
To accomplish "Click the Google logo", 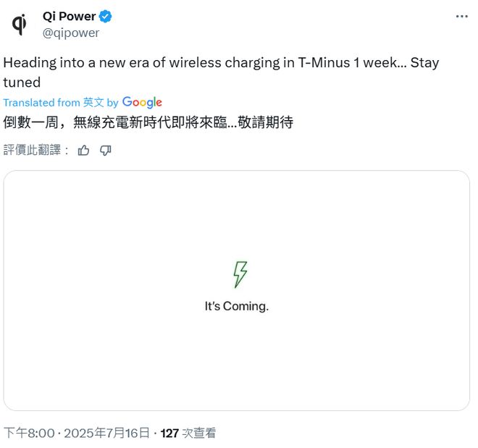I will [x=142, y=102].
